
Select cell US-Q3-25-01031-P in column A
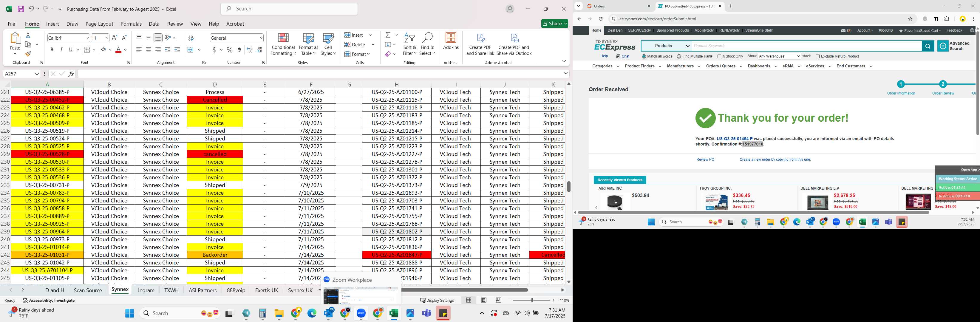[x=47, y=255]
